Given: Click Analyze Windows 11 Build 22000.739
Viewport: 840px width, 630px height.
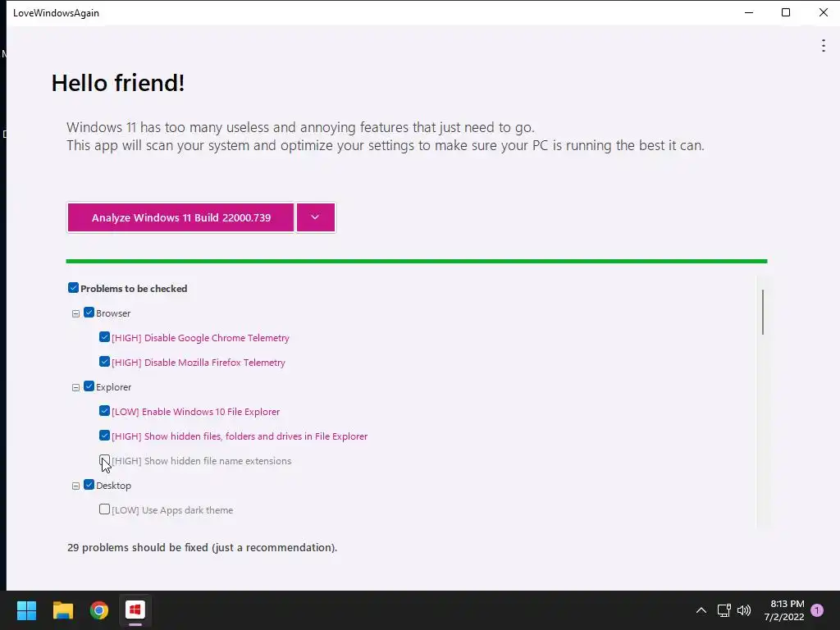Looking at the screenshot, I should 180,217.
